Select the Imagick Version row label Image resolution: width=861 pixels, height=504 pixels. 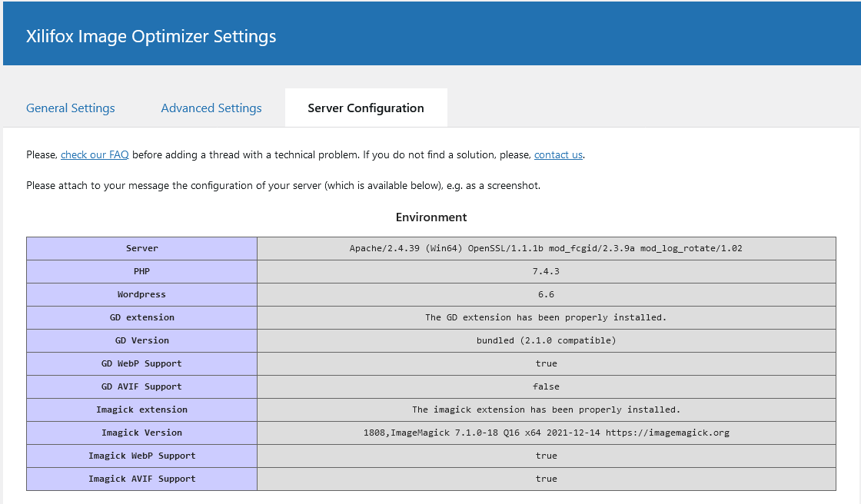pos(141,433)
